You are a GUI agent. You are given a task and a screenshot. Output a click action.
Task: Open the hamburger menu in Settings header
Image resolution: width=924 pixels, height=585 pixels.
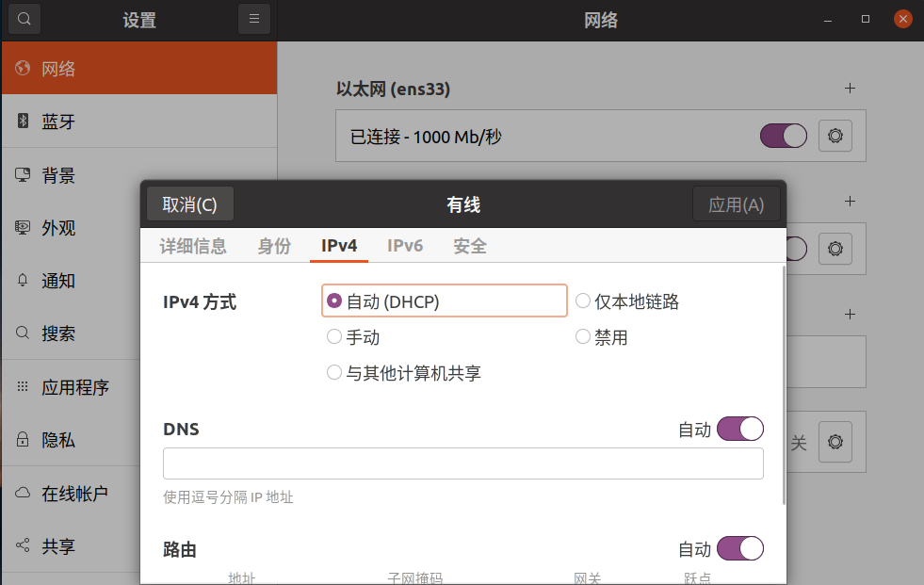pos(253,19)
